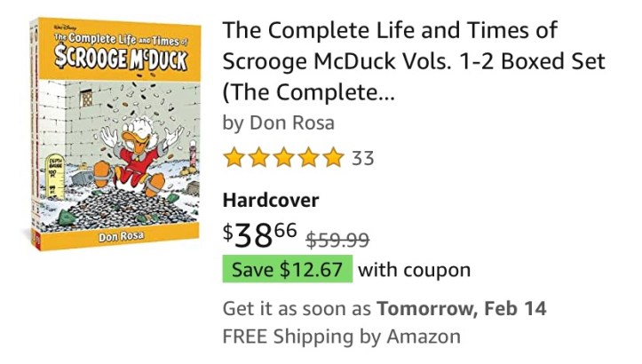Viewport: 642px width, 364px height.
Task: Click FREE Shipping by Amazon text
Action: pos(341,336)
